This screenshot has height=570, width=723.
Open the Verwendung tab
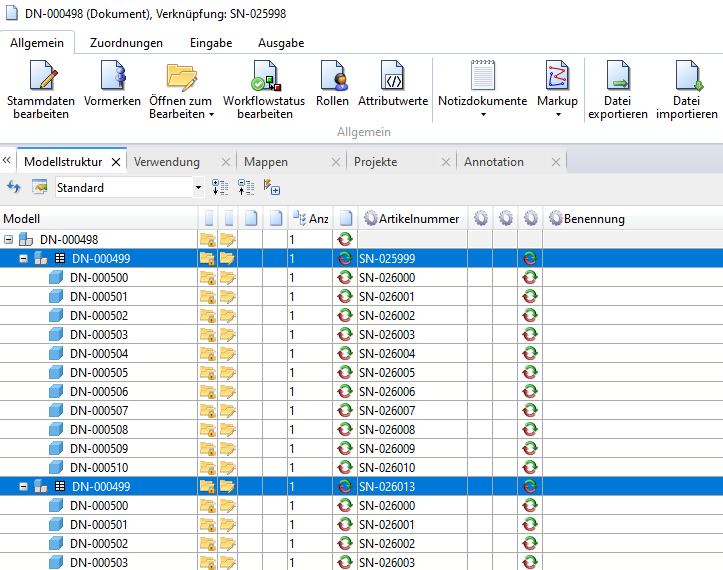(167, 162)
